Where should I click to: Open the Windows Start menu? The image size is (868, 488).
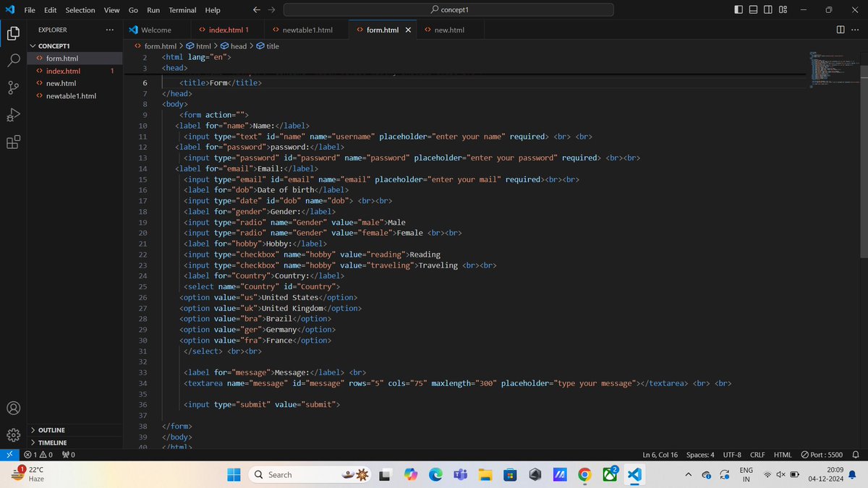[234, 474]
